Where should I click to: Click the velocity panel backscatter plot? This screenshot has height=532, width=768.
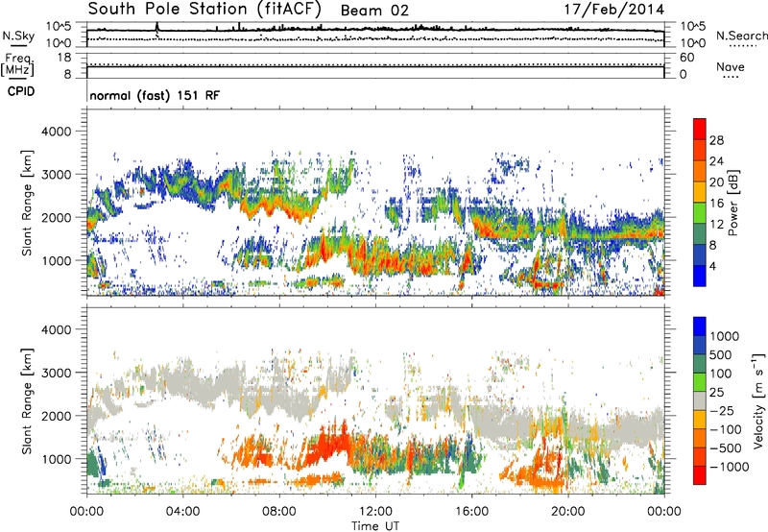click(x=375, y=400)
